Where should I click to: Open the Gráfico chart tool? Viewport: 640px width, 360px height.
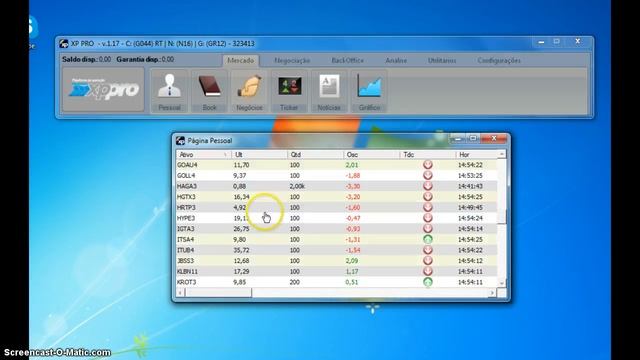click(369, 91)
